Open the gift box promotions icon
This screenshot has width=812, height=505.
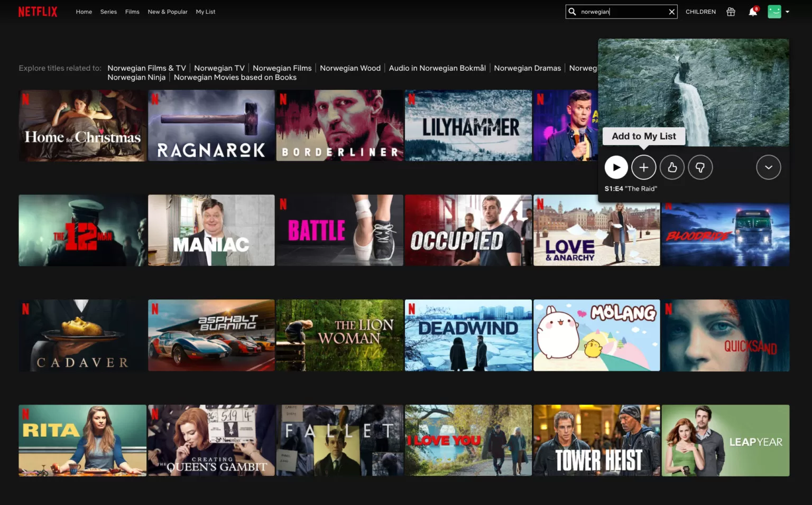pyautogui.click(x=731, y=11)
